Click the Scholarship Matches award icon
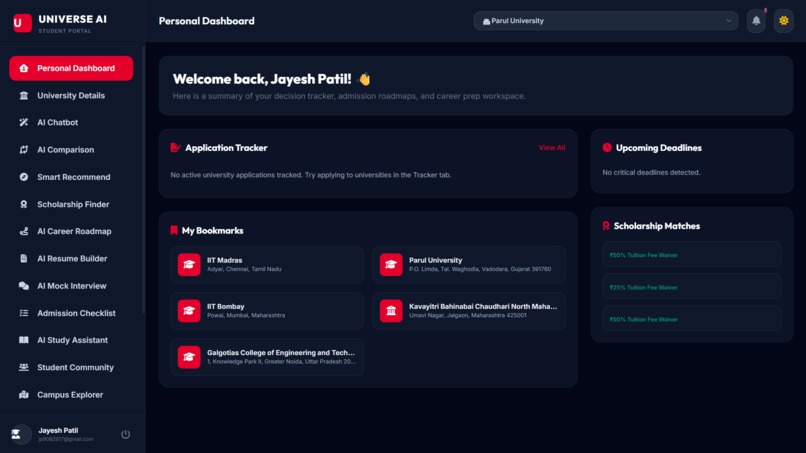The image size is (806, 453). tap(606, 226)
